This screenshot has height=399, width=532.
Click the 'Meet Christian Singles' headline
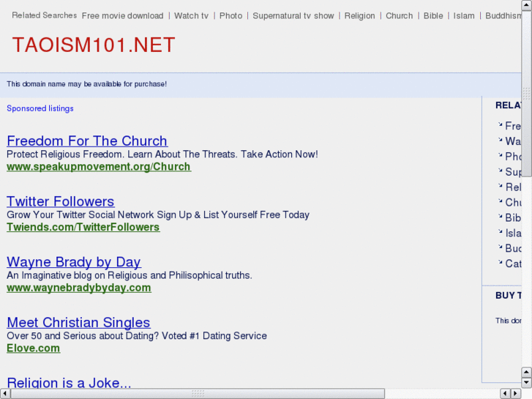78,322
